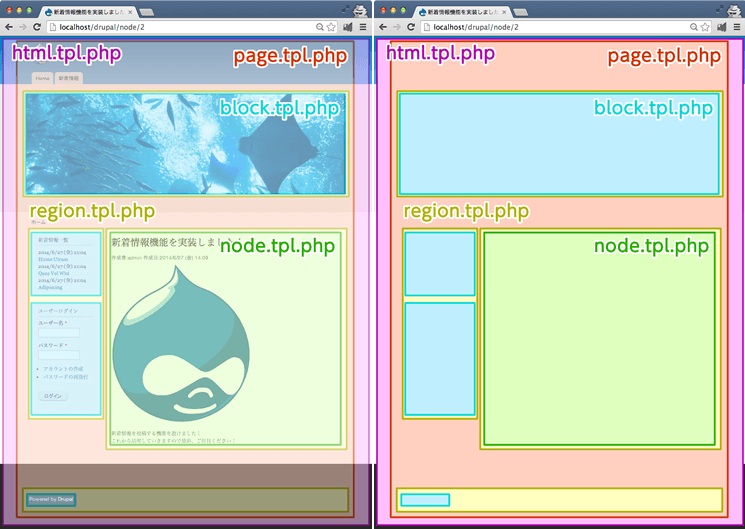The height and width of the screenshot is (529, 745).
Task: Click the ユーザーログイン block heading
Action: click(58, 311)
